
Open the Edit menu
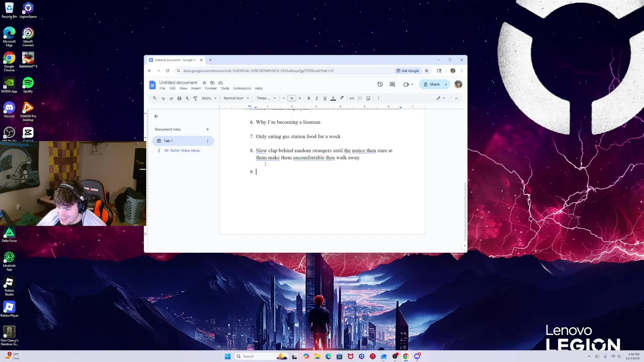pos(172,88)
